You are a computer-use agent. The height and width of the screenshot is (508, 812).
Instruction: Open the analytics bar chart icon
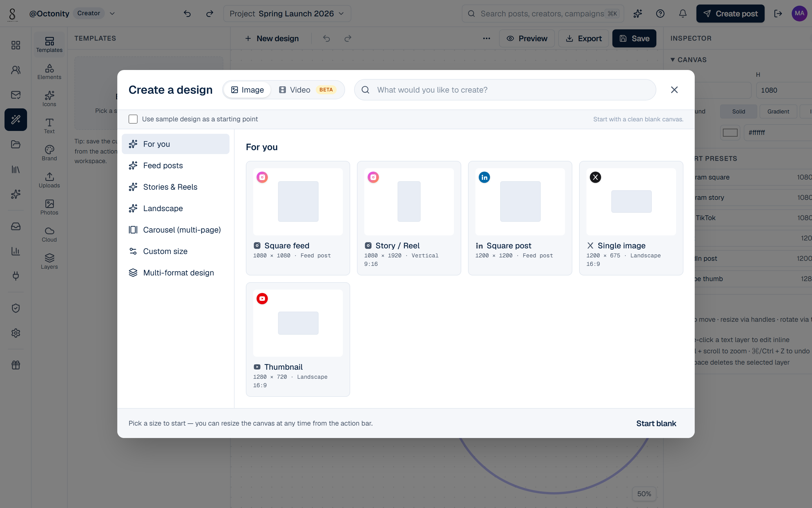tap(16, 251)
